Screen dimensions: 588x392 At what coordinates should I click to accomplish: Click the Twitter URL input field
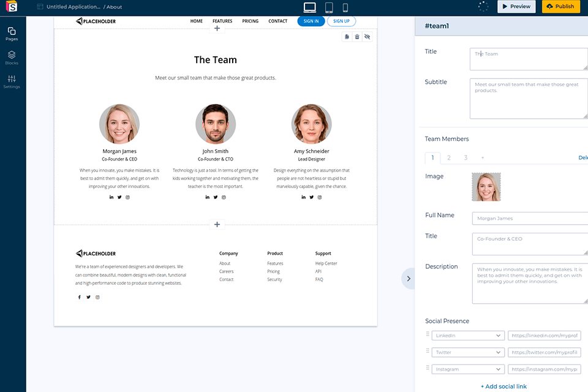[545, 352]
